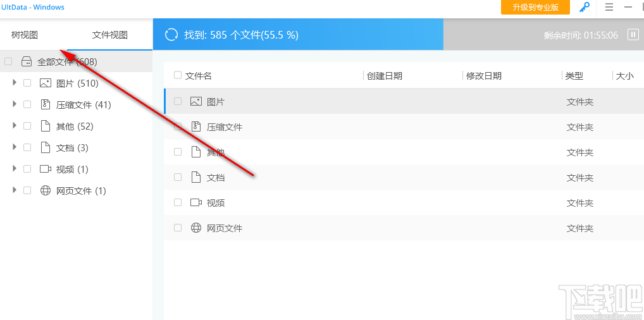This screenshot has width=644, height=320.
Task: Click the document icon in list row 文档
Action: [196, 177]
